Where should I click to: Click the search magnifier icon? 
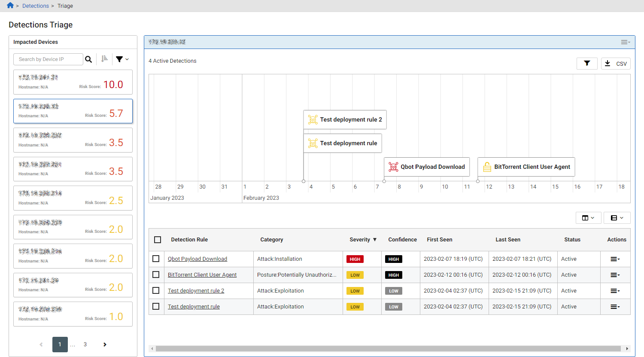88,59
